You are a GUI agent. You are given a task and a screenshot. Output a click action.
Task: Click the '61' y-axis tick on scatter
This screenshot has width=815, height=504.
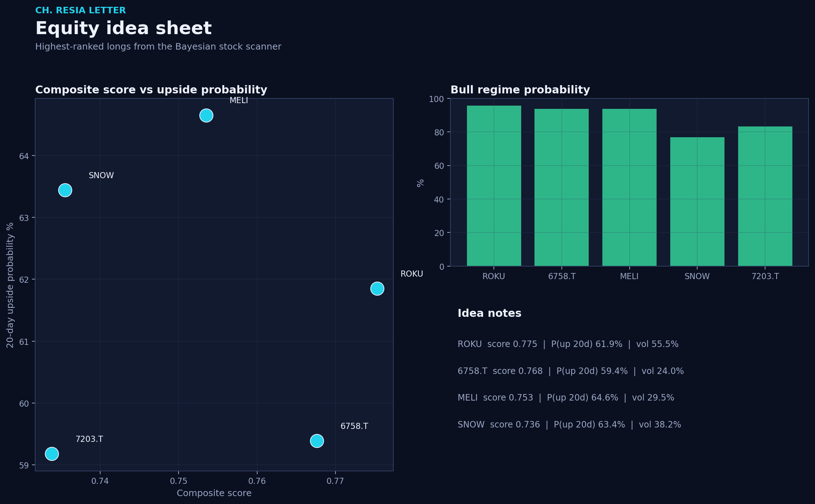[24, 342]
